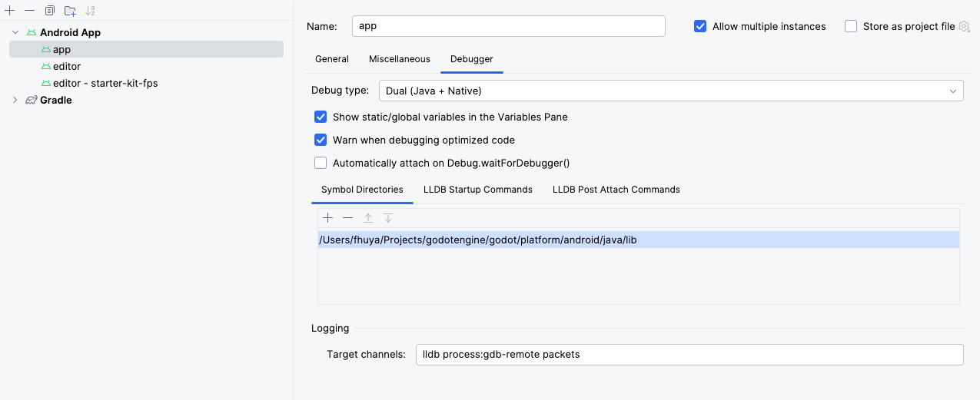Click the Gradle category icon
Screen dimensions: 980x400
pyautogui.click(x=32, y=101)
